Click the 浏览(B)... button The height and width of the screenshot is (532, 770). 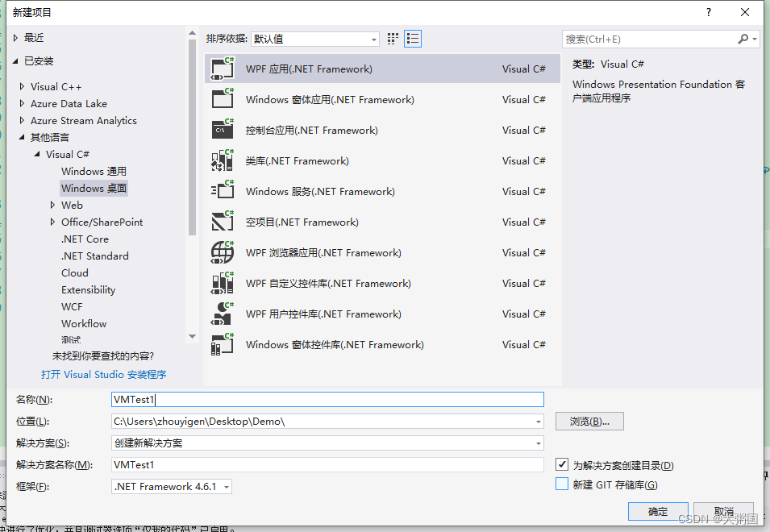[x=589, y=421]
